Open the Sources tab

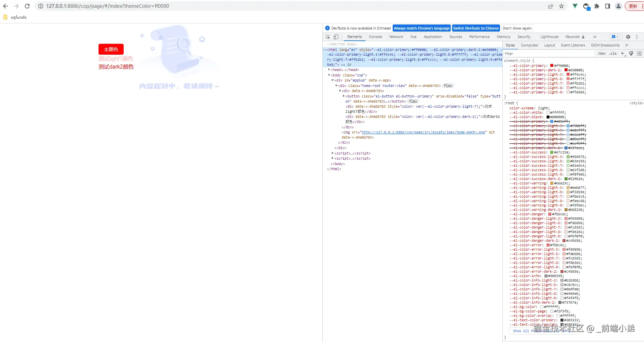pos(455,37)
